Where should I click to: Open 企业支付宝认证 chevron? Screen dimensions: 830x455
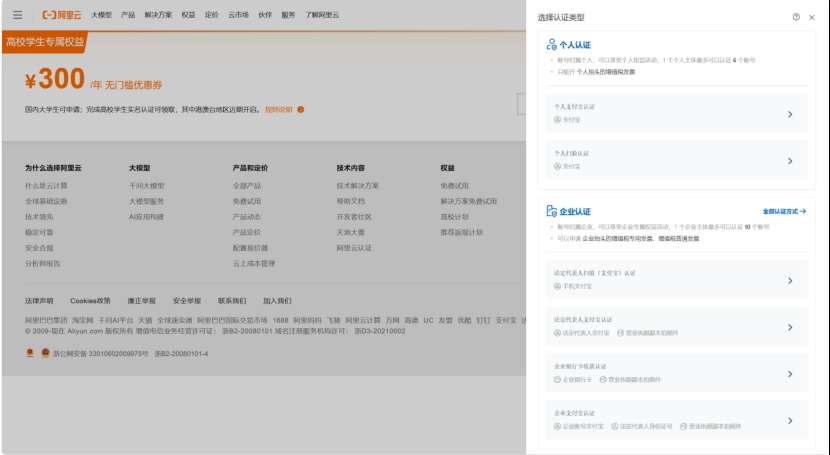point(790,421)
